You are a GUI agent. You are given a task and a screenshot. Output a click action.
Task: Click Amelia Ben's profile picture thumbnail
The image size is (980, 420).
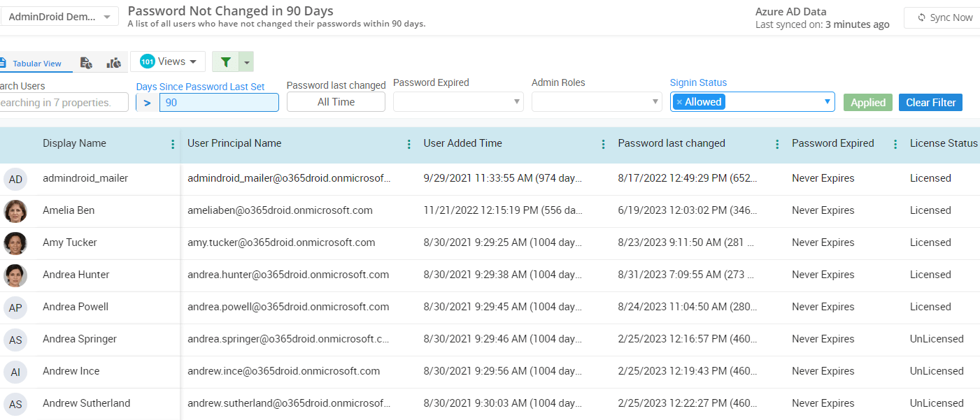pyautogui.click(x=15, y=210)
